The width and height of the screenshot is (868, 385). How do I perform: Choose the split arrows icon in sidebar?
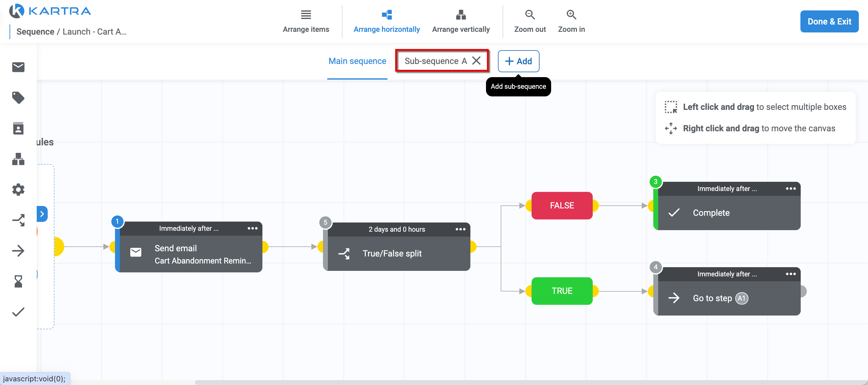(x=18, y=220)
